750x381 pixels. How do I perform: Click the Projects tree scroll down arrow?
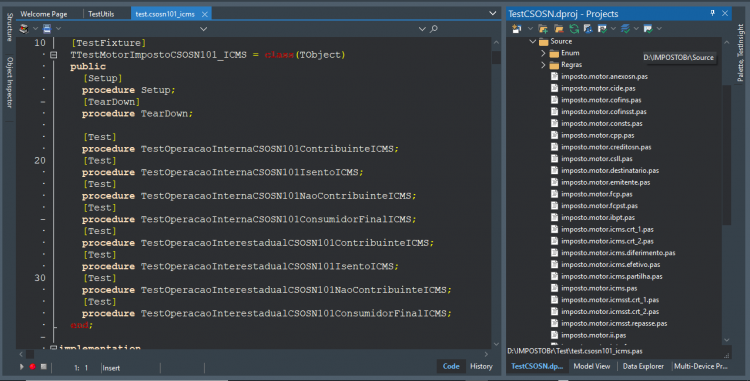pyautogui.click(x=727, y=340)
